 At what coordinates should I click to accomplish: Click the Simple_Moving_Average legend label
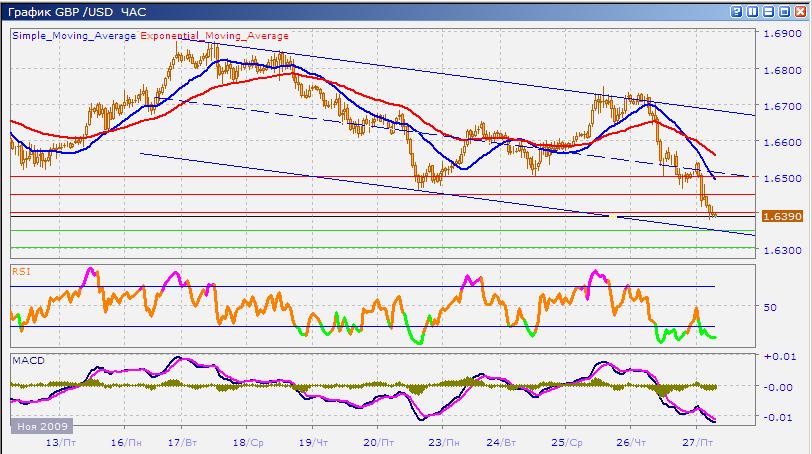[x=75, y=35]
